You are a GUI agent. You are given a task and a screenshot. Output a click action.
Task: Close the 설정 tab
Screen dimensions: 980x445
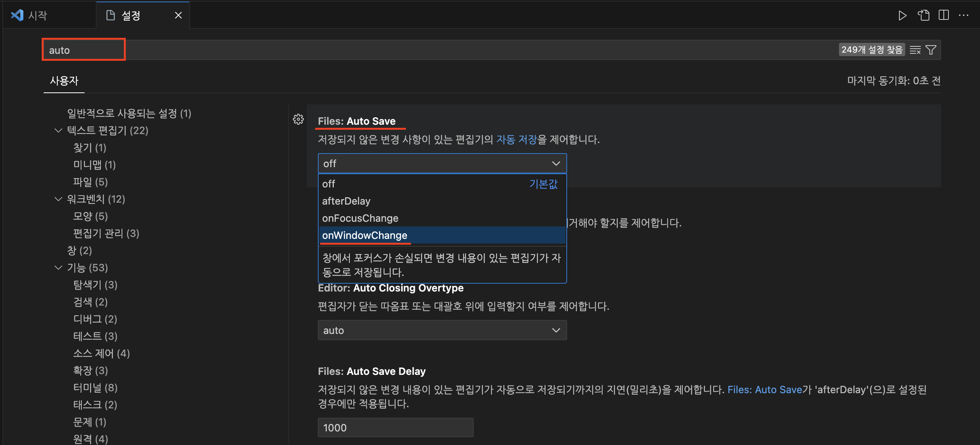(178, 16)
